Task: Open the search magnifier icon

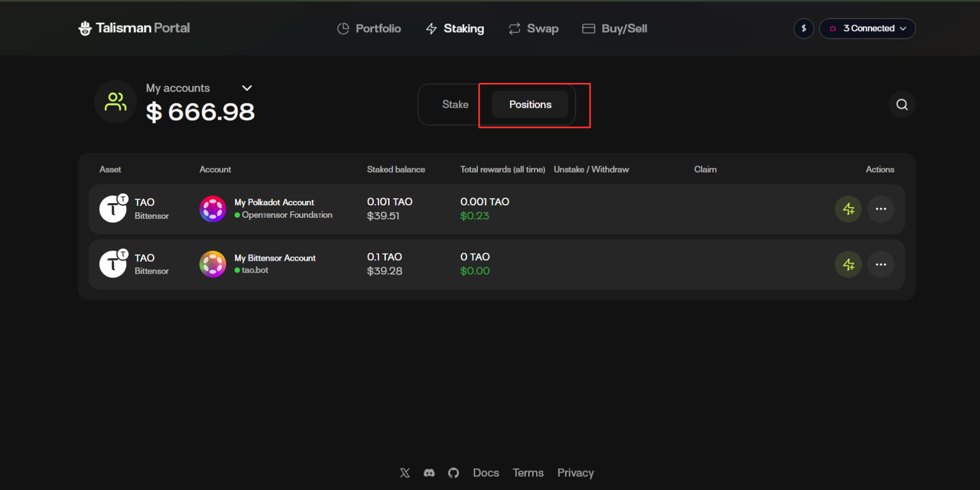Action: coord(902,105)
